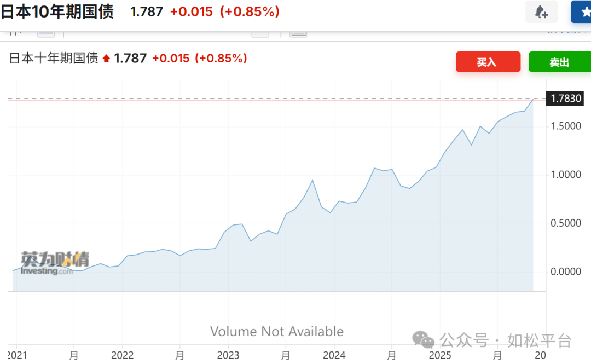Click the 1.7830 current price label
The width and height of the screenshot is (591, 364).
pyautogui.click(x=566, y=99)
